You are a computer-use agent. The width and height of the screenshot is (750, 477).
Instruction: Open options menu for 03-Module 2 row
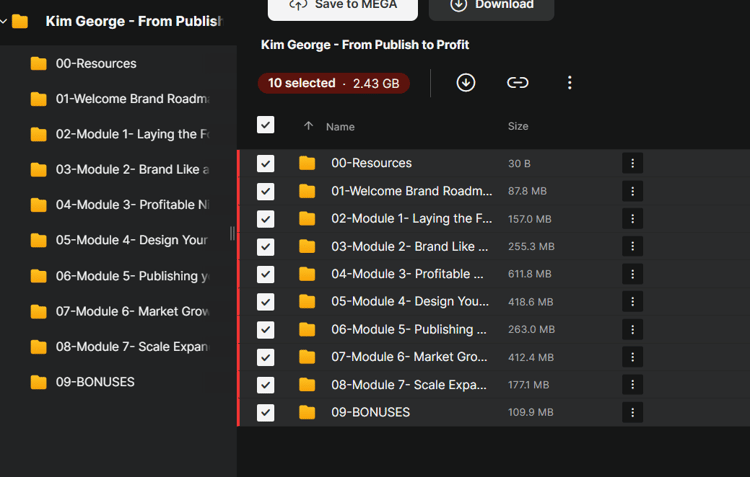click(632, 246)
